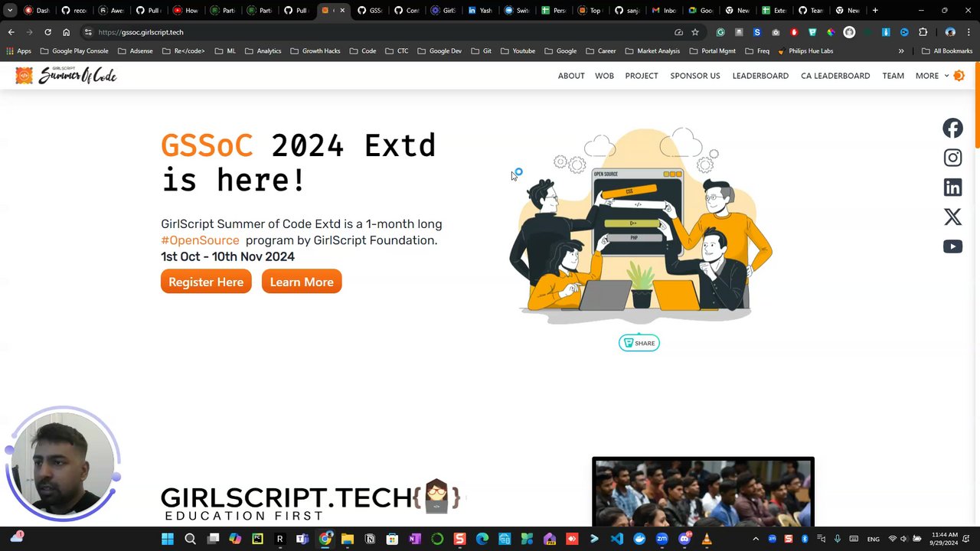Expand the MORE navigation dropdown
Screen dimensions: 980x551
pos(932,76)
